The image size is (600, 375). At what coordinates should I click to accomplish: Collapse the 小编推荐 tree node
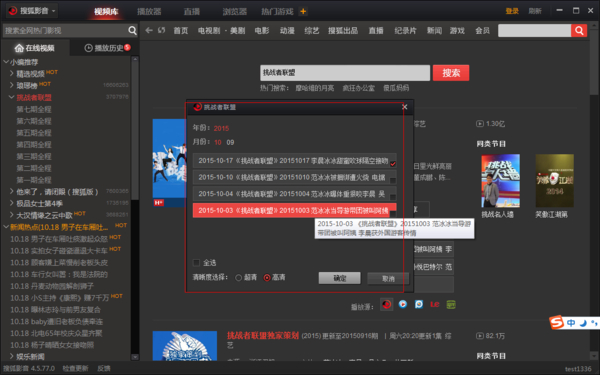coord(6,62)
